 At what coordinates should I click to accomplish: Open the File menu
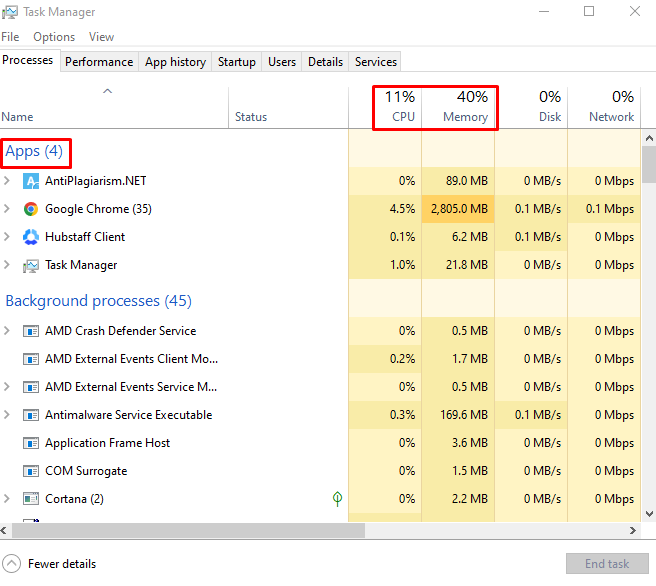pos(10,37)
